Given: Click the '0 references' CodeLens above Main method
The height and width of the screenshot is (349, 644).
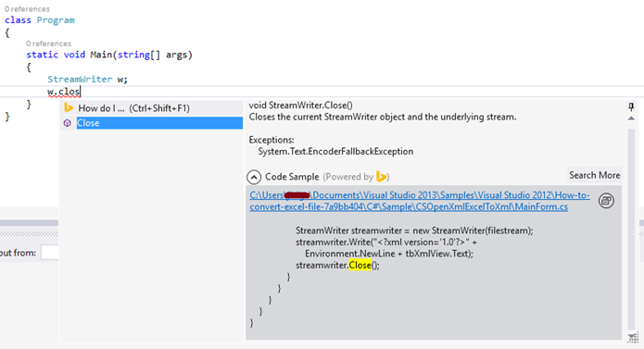Looking at the screenshot, I should (x=48, y=44).
